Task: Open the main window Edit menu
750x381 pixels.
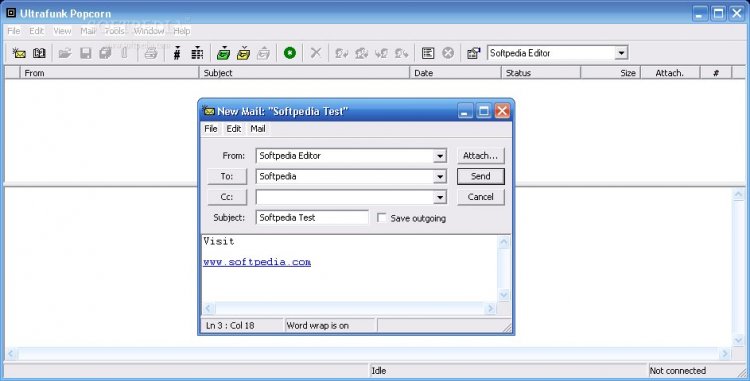Action: (36, 31)
